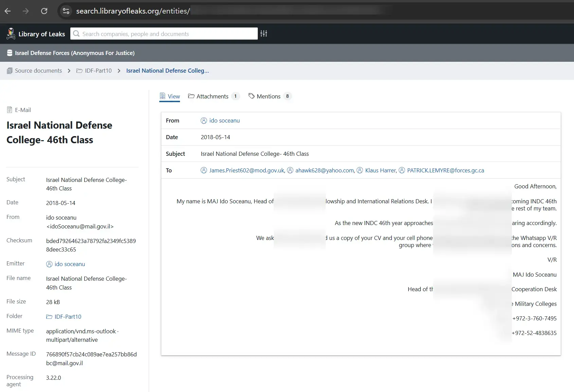Open Israel National Defense Colleg... breadcrumb
The image size is (574, 392).
click(x=167, y=71)
